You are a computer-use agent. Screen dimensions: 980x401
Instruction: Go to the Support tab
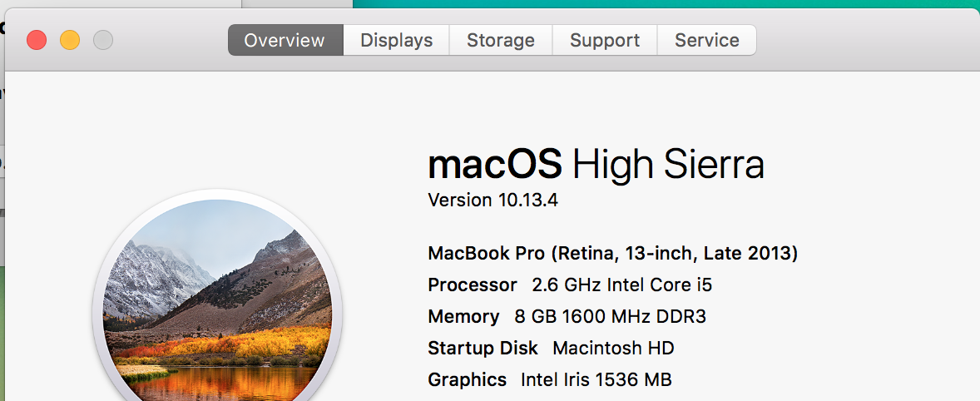[604, 40]
